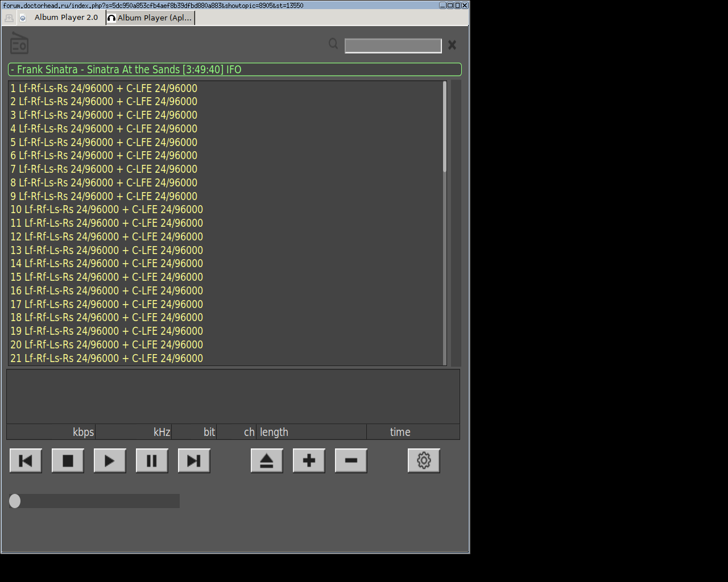Click the headphone icon on second tab
The width and height of the screenshot is (728, 582).
pos(111,18)
